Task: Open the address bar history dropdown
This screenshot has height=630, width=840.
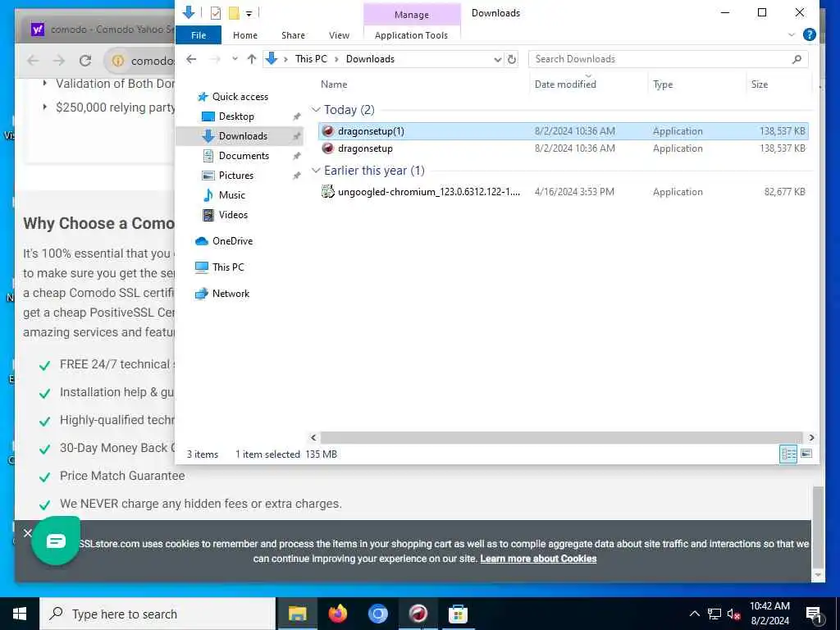Action: click(x=498, y=59)
